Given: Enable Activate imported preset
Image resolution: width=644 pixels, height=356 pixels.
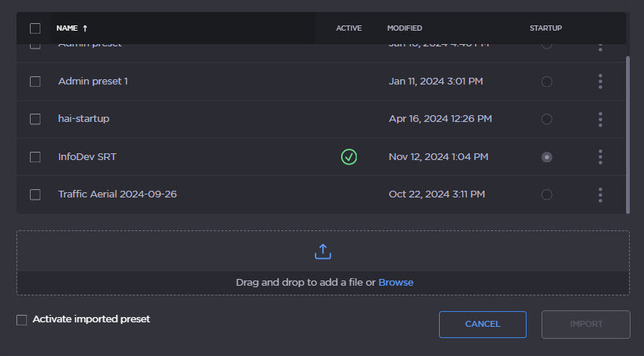Looking at the screenshot, I should click(x=22, y=320).
